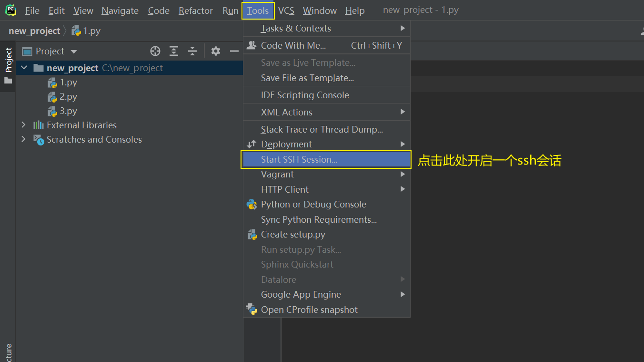Screen dimensions: 644x362
Task: Click the new_project folder icon in tree
Action: (x=39, y=68)
